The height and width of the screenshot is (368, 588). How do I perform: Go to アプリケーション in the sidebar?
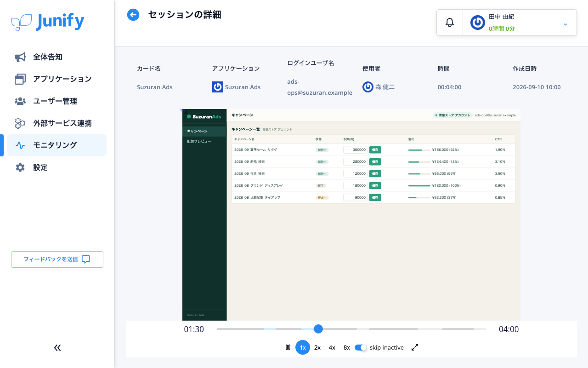[57, 79]
